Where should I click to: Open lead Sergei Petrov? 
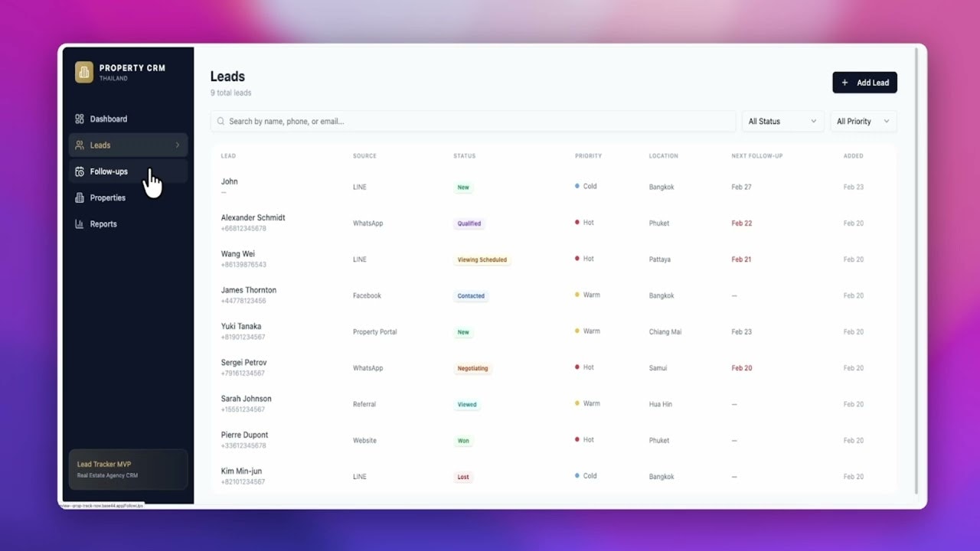pos(243,362)
